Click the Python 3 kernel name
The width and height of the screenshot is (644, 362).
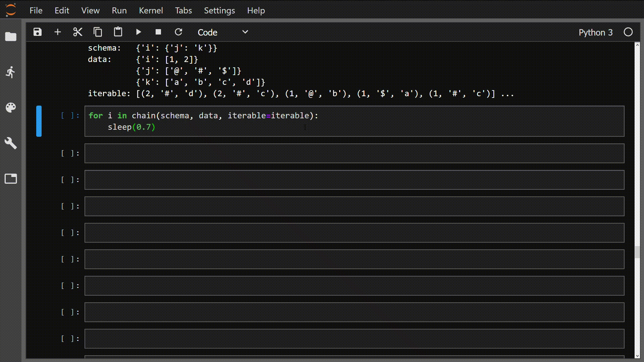596,32
